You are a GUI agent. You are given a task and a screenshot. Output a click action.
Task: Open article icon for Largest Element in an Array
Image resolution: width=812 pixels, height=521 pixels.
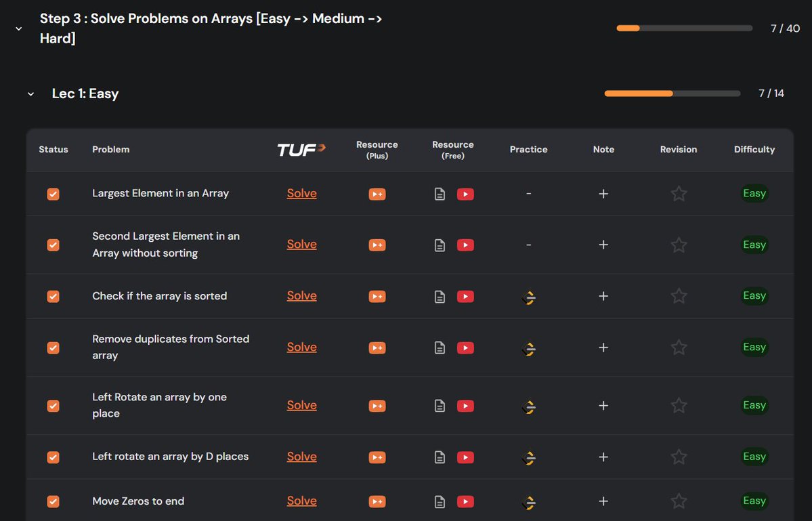pyautogui.click(x=440, y=194)
